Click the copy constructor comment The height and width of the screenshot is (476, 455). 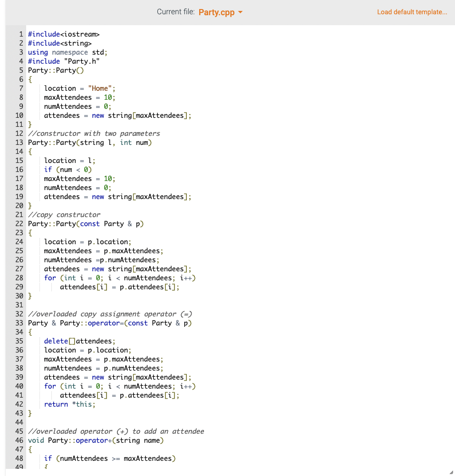pyautogui.click(x=64, y=215)
